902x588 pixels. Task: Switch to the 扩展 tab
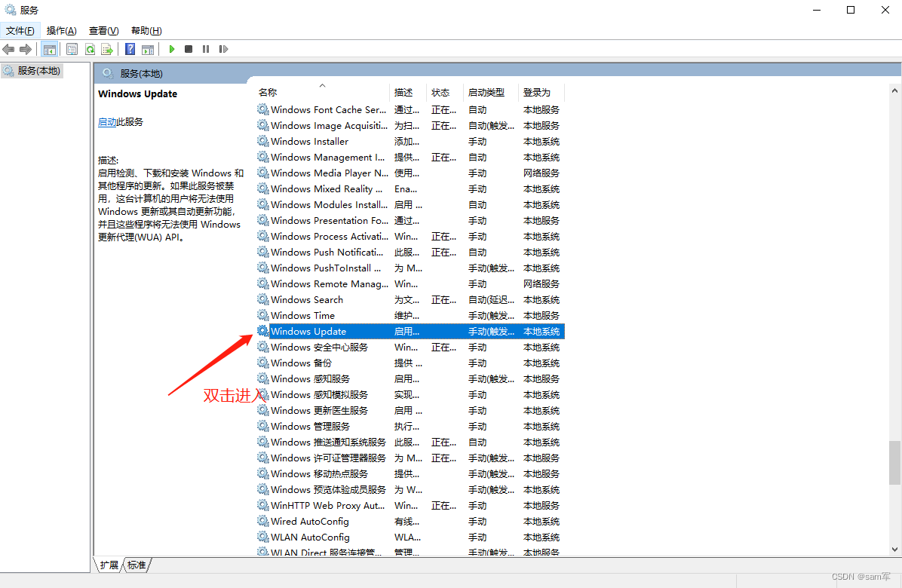[109, 565]
